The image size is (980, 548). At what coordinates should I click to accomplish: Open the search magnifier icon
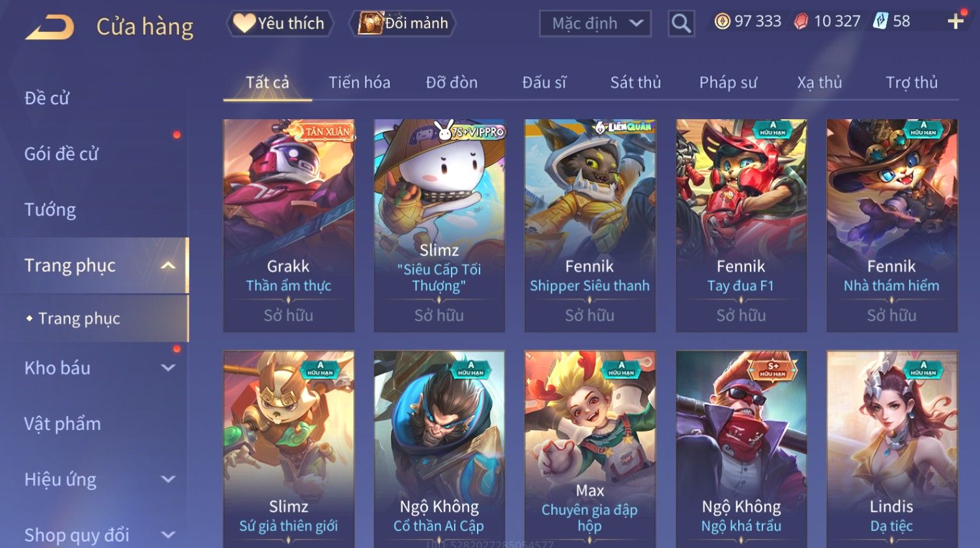tap(681, 23)
